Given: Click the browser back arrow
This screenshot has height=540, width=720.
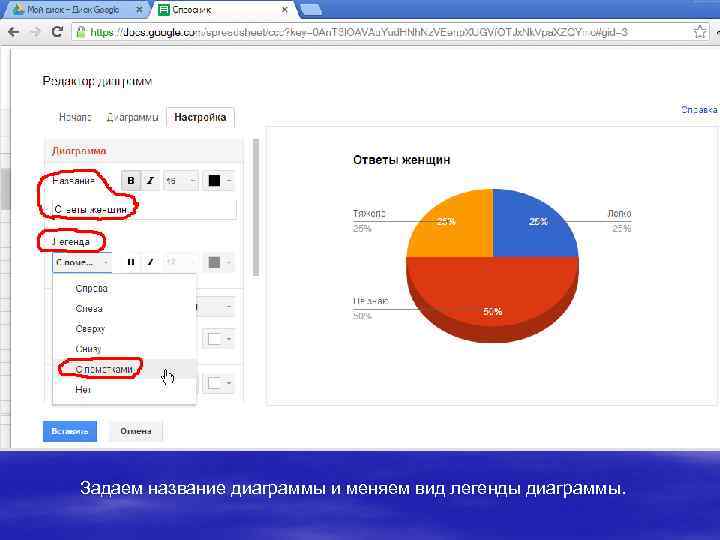Looking at the screenshot, I should (x=14, y=32).
